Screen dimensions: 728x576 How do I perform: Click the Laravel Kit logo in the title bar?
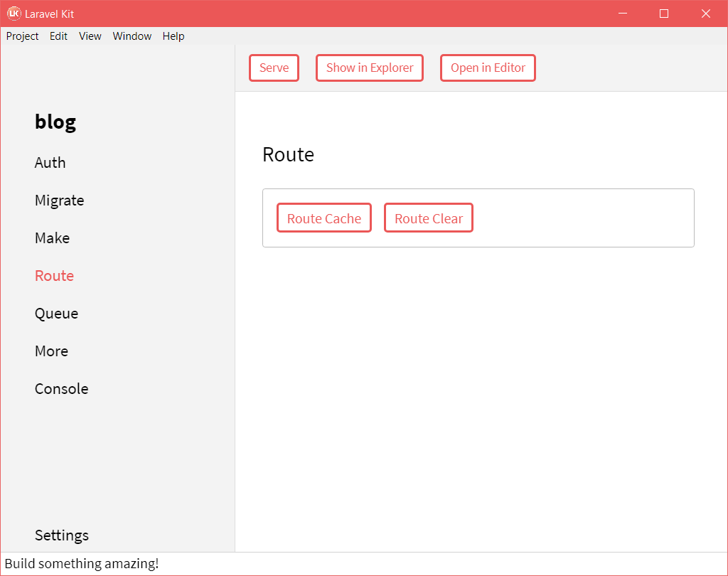click(x=13, y=13)
